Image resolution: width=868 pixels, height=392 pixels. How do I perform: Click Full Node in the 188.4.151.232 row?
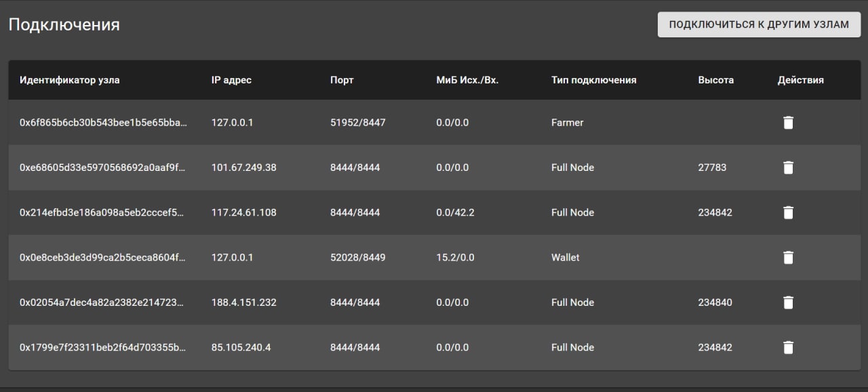click(x=573, y=302)
